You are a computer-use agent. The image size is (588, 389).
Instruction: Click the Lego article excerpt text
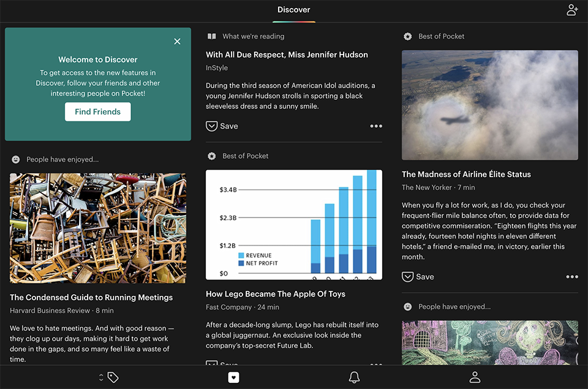292,335
